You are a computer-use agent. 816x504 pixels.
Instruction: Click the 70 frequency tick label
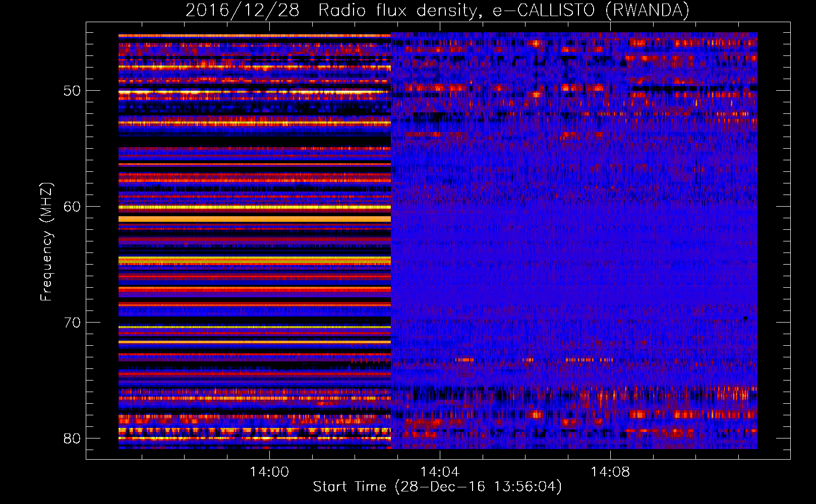tap(72, 323)
